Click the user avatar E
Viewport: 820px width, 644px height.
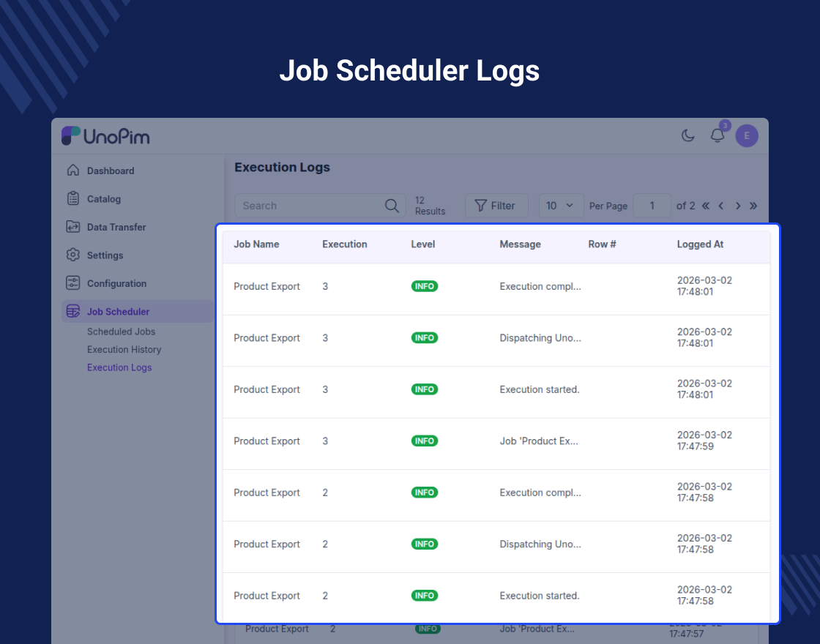pyautogui.click(x=747, y=135)
